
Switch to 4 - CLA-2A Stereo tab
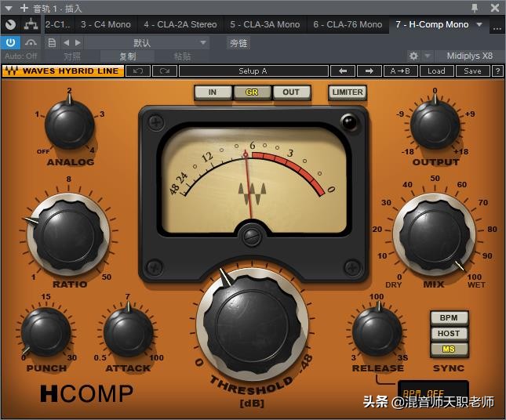click(180, 24)
